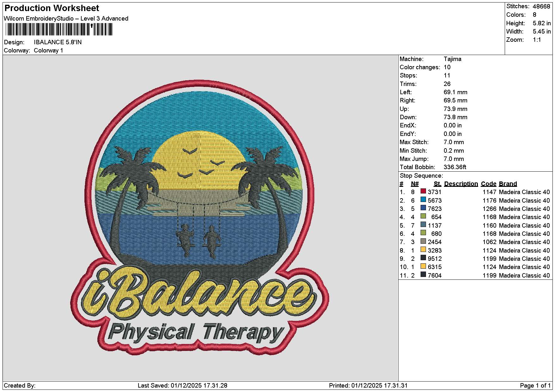Click 'Madeira Classic 40' in row 1

pyautogui.click(x=524, y=192)
